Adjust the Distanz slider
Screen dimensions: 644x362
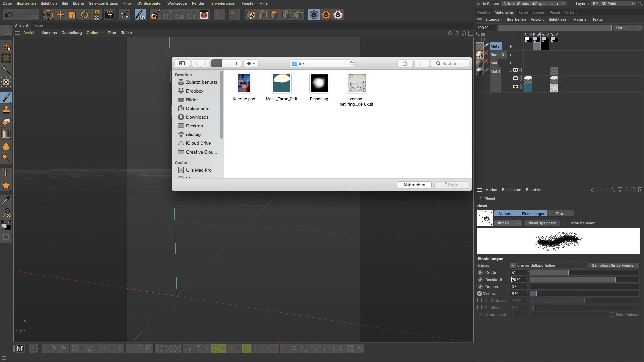coord(584,294)
